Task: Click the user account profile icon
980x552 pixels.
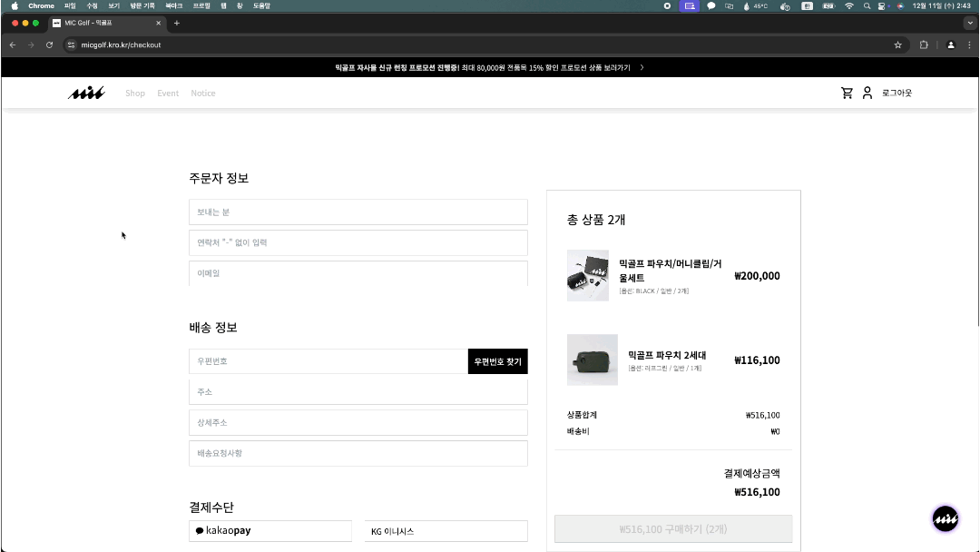Action: 867,93
